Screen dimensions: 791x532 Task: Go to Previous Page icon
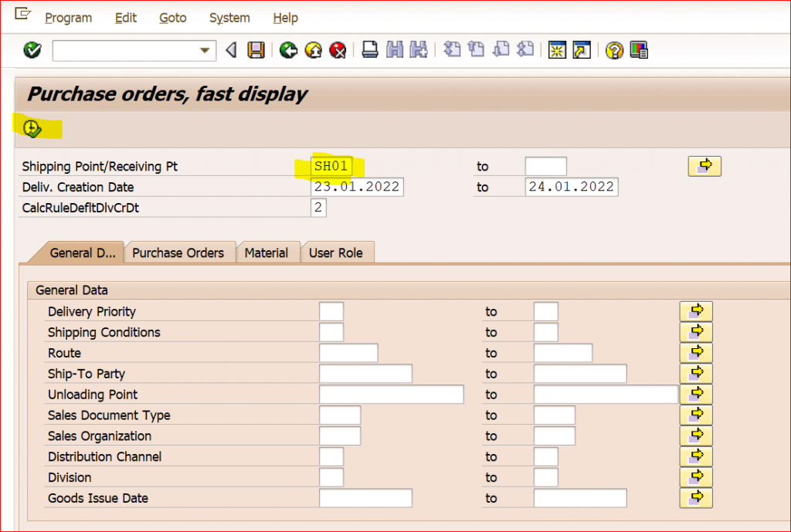[476, 49]
